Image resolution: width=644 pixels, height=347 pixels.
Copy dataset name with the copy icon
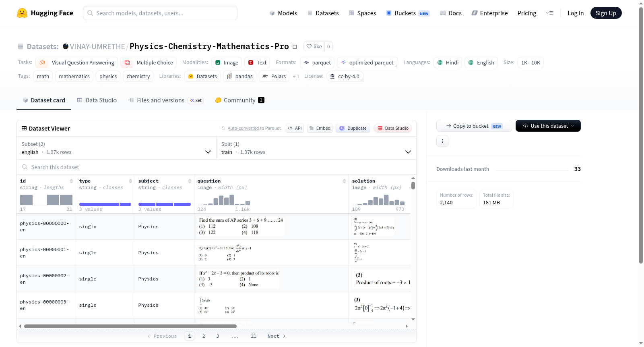coord(294,46)
